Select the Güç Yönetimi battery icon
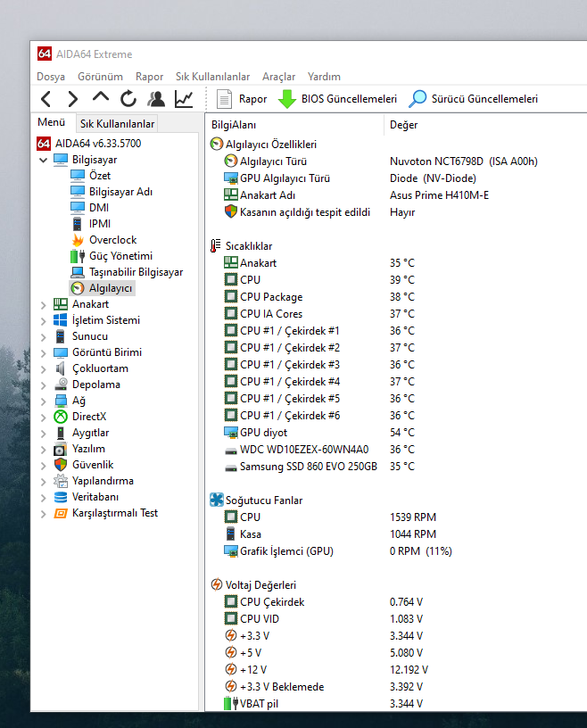The height and width of the screenshot is (728, 587). click(78, 256)
